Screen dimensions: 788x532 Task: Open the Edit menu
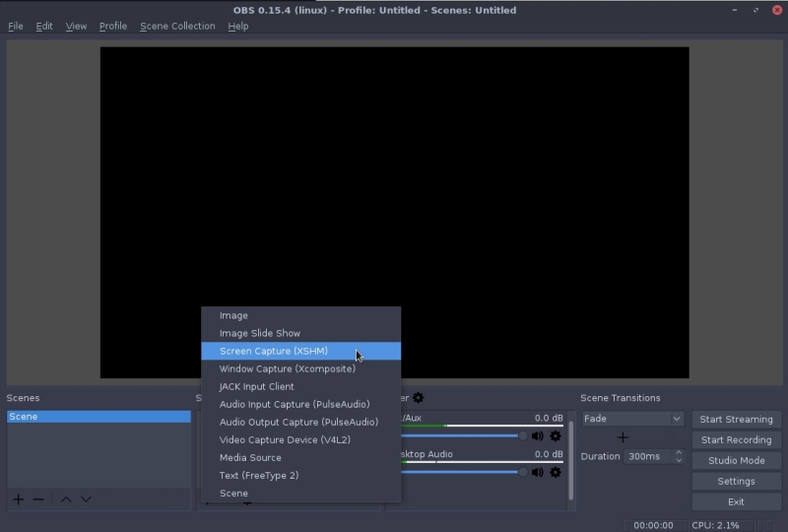tap(44, 27)
